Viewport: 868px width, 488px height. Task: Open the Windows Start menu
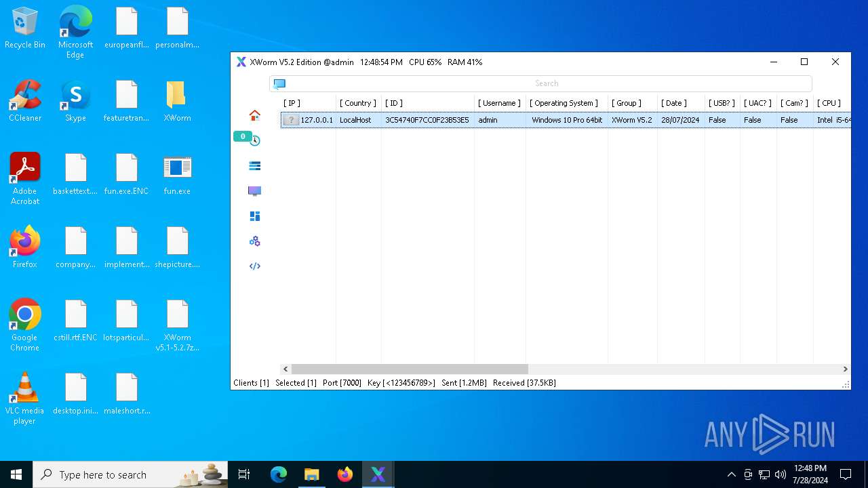point(16,474)
